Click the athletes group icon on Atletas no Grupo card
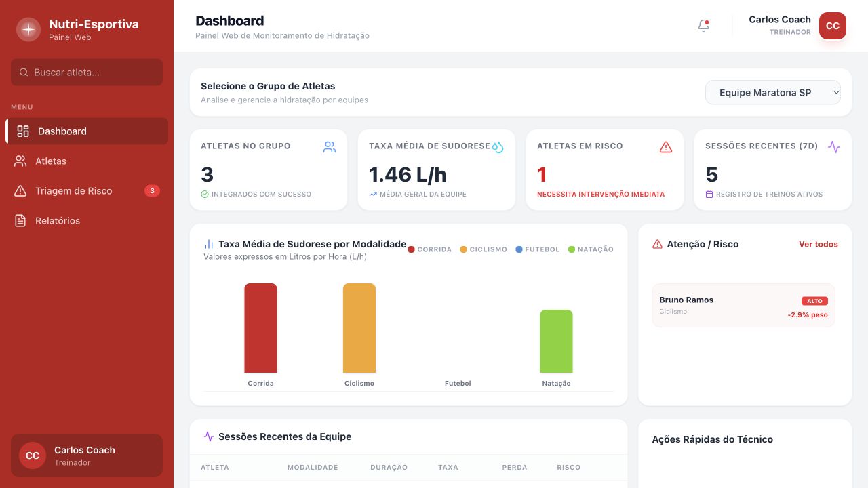 (330, 147)
